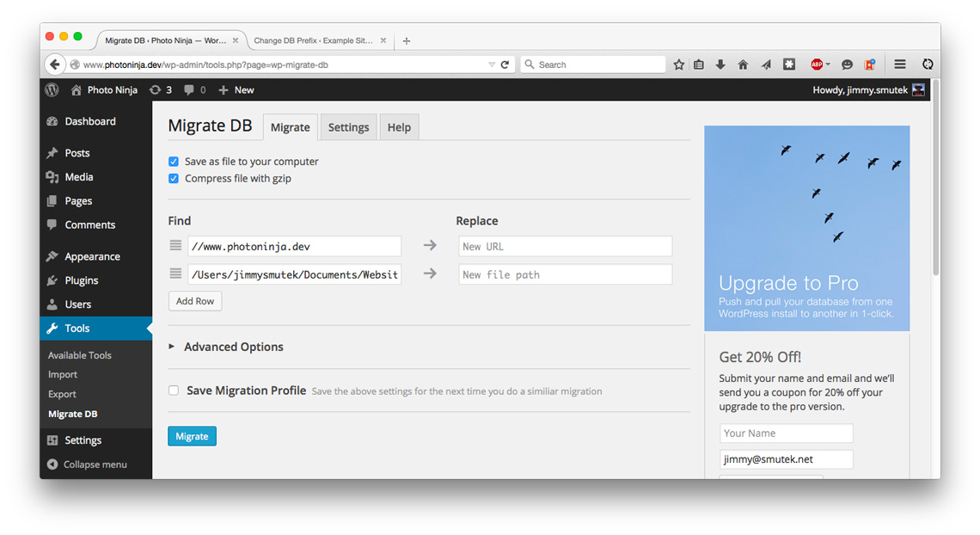The width and height of the screenshot is (980, 535).
Task: Open the Adblock Plus dropdown arrow
Action: [x=828, y=65]
